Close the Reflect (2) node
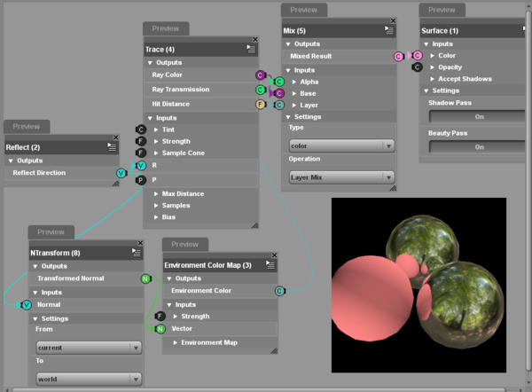 tap(115, 137)
